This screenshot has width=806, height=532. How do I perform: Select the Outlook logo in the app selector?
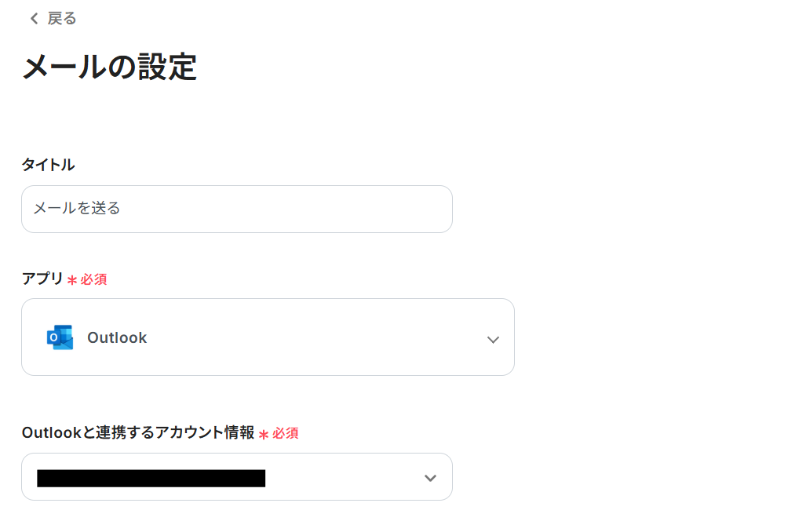[61, 337]
